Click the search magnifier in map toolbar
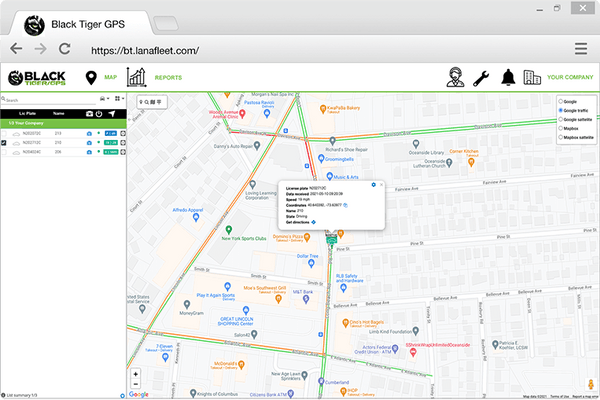Screen dimensions: 600x400 [x=147, y=102]
